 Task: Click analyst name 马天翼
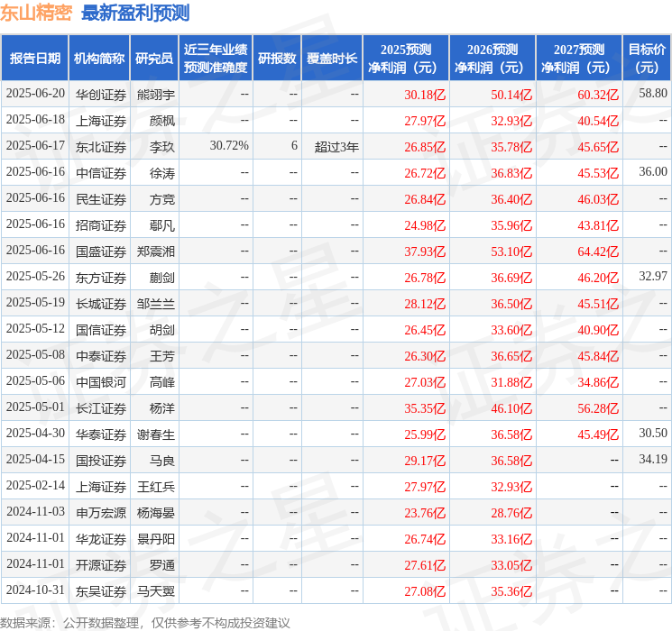click(x=156, y=591)
